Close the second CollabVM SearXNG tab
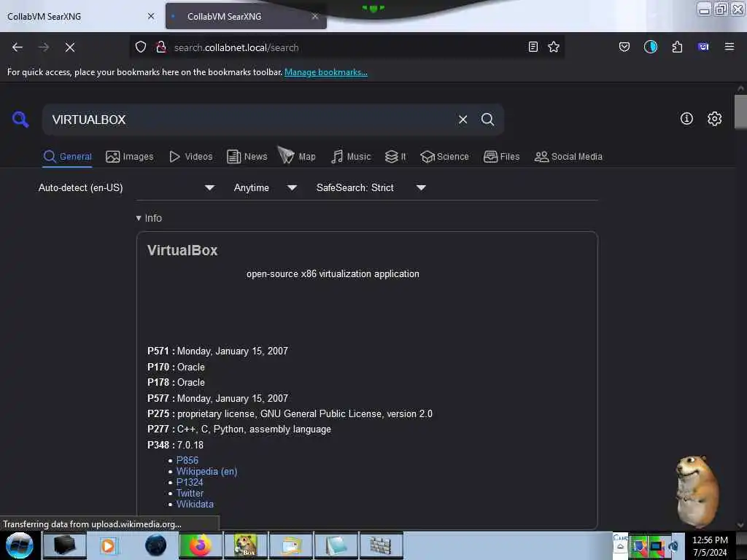Viewport: 747px width, 560px height. pos(315,16)
